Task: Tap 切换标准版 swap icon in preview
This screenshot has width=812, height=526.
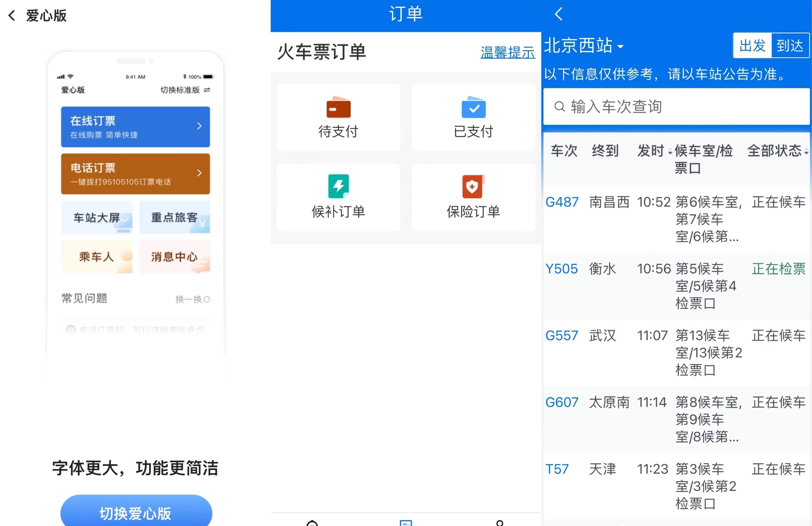Action: [207, 90]
